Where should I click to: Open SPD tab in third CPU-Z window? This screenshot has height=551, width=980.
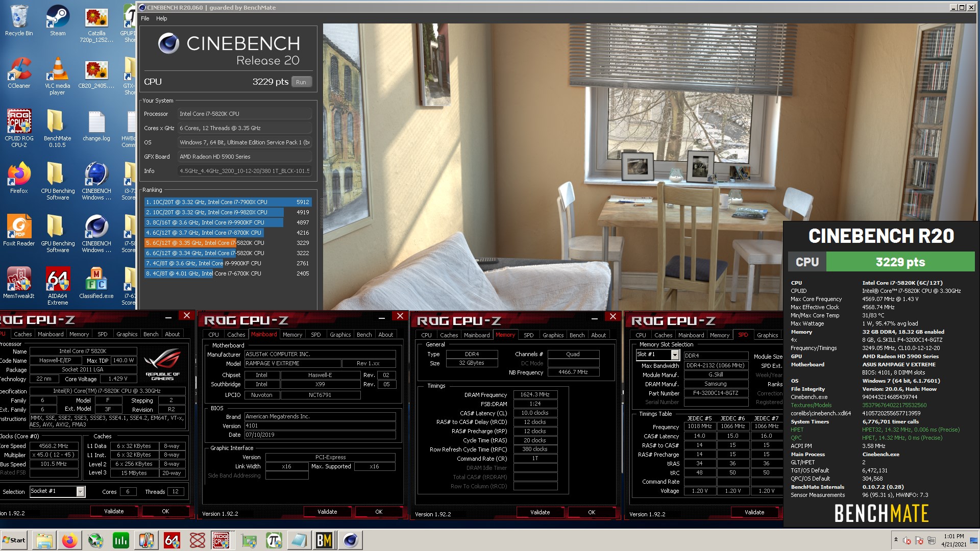(x=528, y=335)
